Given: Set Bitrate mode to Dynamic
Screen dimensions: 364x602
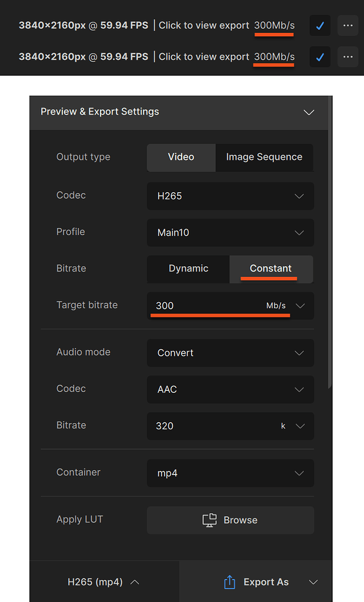Looking at the screenshot, I should 188,269.
